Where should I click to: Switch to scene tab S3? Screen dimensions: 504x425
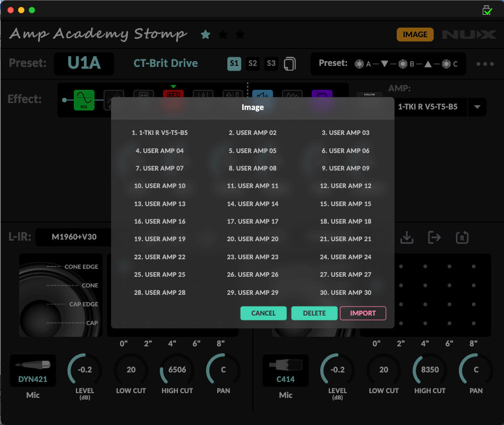pyautogui.click(x=271, y=63)
